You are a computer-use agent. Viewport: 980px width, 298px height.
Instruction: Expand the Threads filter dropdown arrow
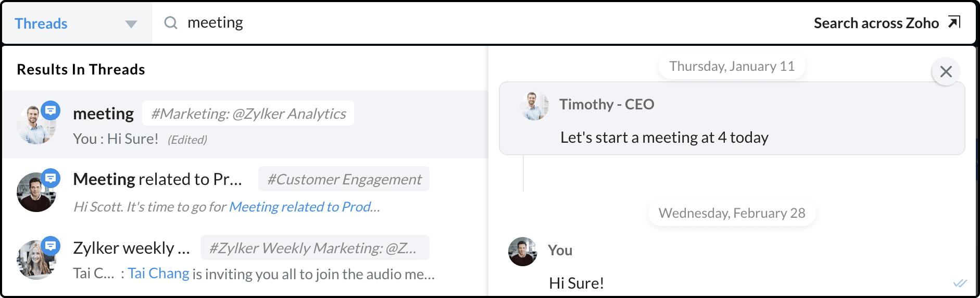pyautogui.click(x=131, y=24)
